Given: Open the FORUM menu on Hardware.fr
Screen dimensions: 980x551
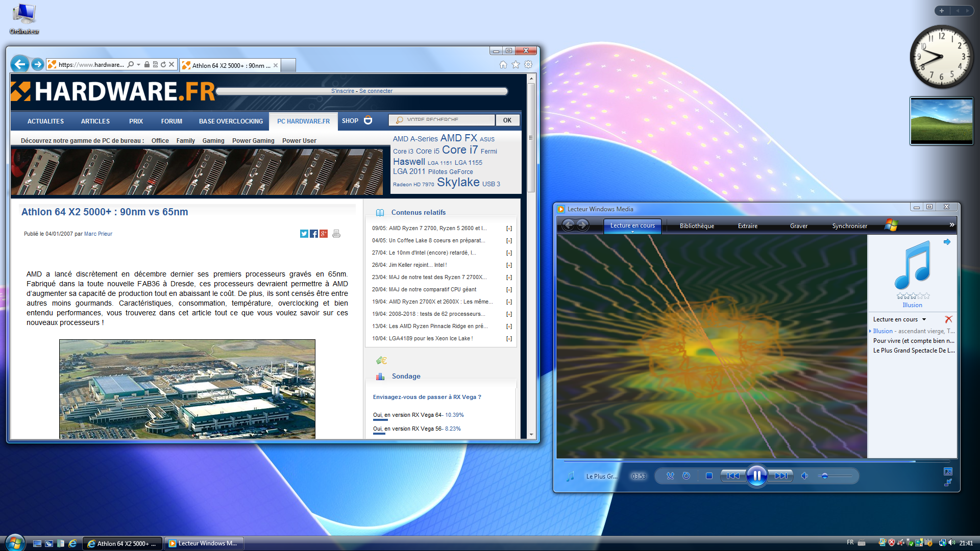Looking at the screenshot, I should 171,121.
